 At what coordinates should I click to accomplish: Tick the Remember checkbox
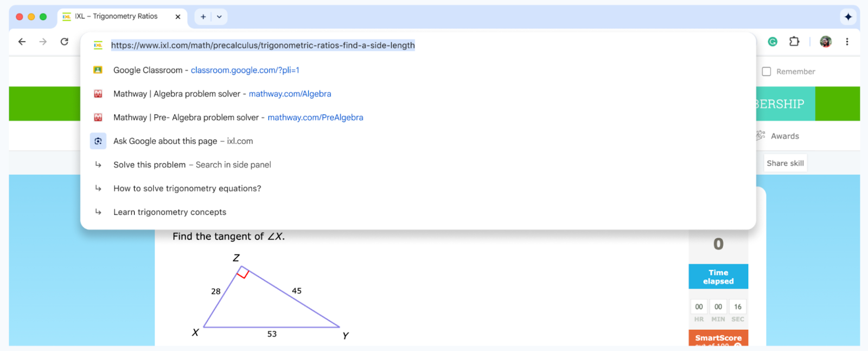click(x=767, y=72)
